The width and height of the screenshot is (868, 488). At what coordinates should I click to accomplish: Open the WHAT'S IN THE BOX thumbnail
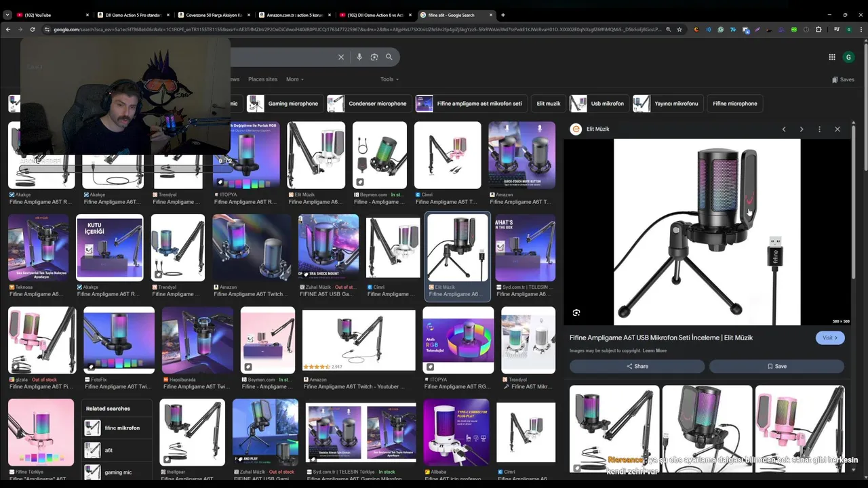[x=525, y=247]
